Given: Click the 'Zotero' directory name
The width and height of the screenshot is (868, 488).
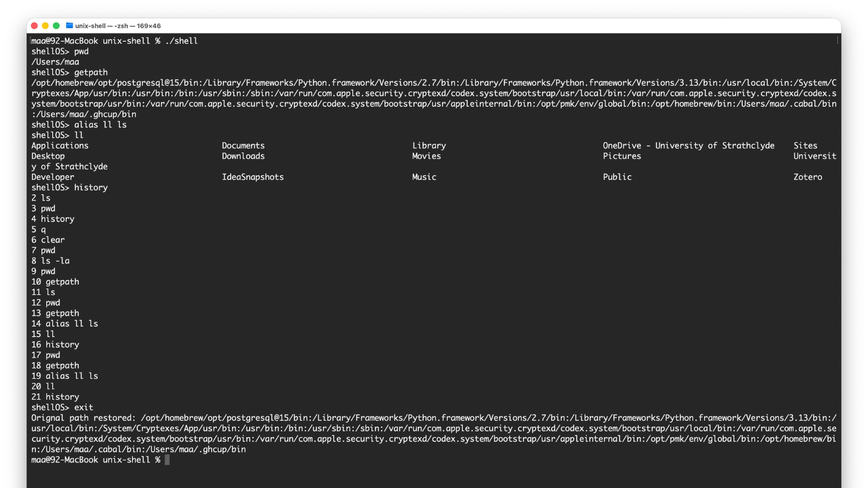Looking at the screenshot, I should 808,177.
